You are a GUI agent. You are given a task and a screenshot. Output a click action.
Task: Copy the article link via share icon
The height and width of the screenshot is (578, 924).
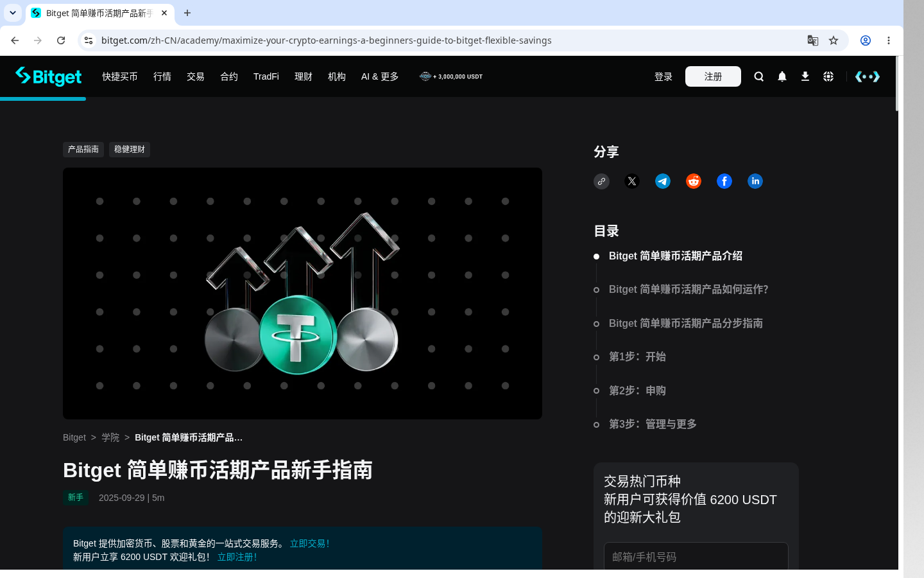(601, 181)
